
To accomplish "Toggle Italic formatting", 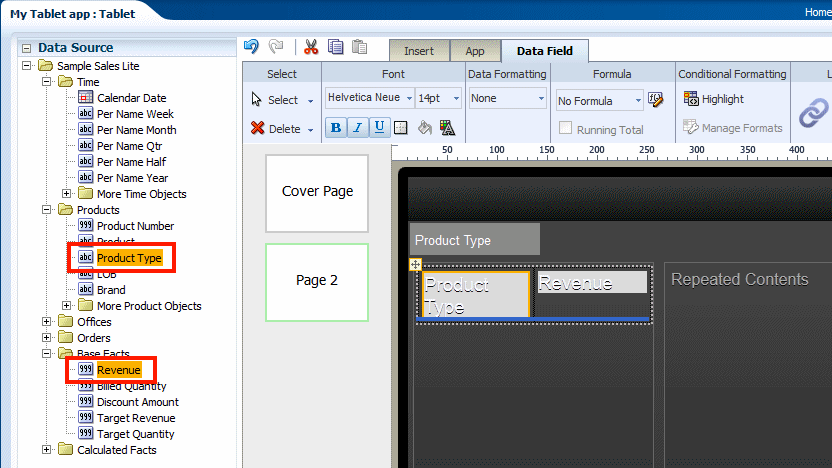I will (x=358, y=128).
